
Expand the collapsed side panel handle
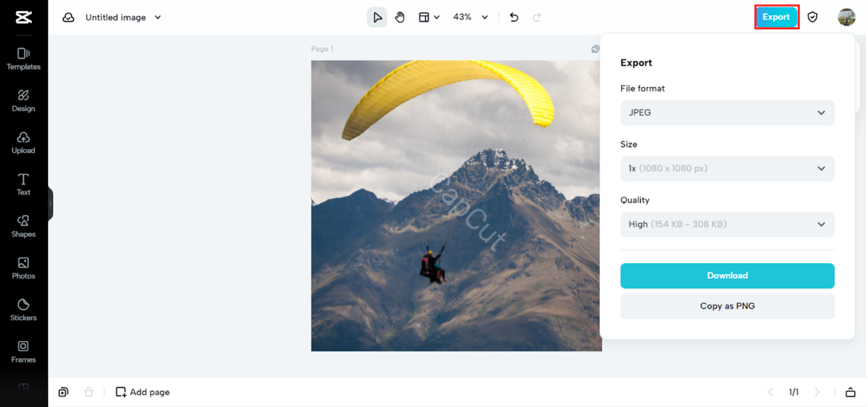[50, 203]
